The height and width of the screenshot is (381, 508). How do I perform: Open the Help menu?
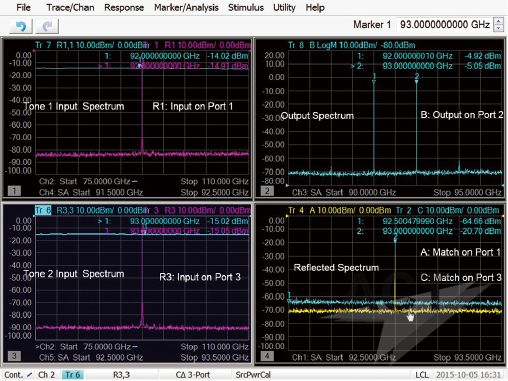315,7
